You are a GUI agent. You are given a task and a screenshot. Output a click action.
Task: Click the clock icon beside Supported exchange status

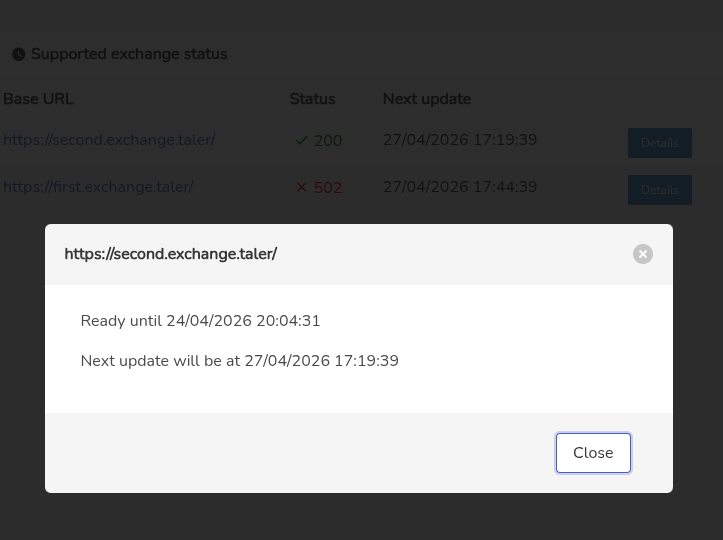pyautogui.click(x=18, y=55)
